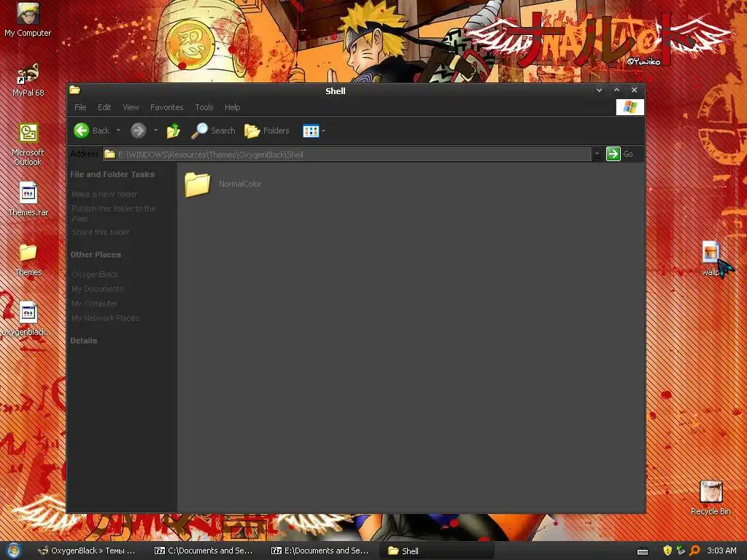Viewport: 747px width, 560px height.
Task: Open the Help menu
Action: (x=233, y=107)
